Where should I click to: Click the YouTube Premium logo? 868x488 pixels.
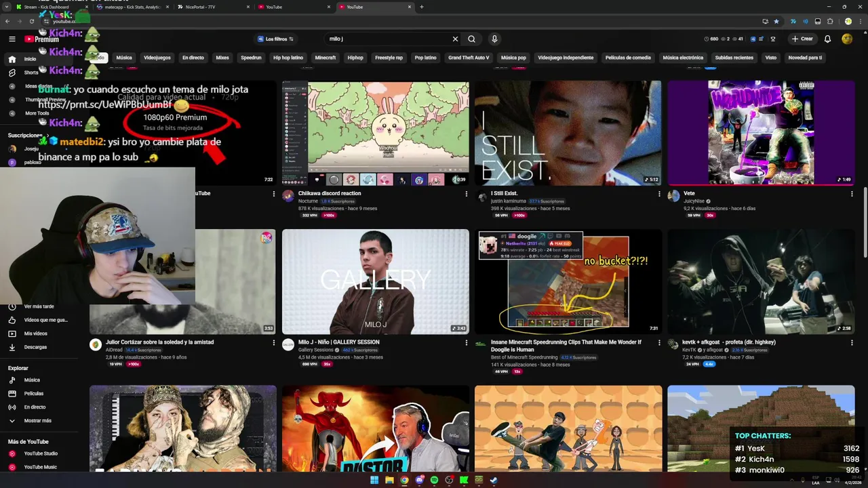(42, 39)
